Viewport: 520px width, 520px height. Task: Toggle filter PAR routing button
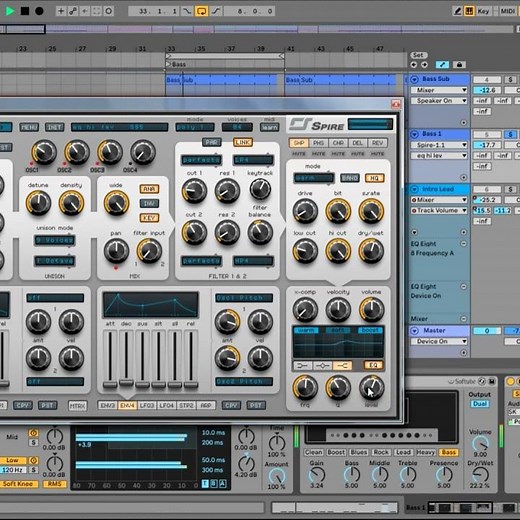pos(211,142)
